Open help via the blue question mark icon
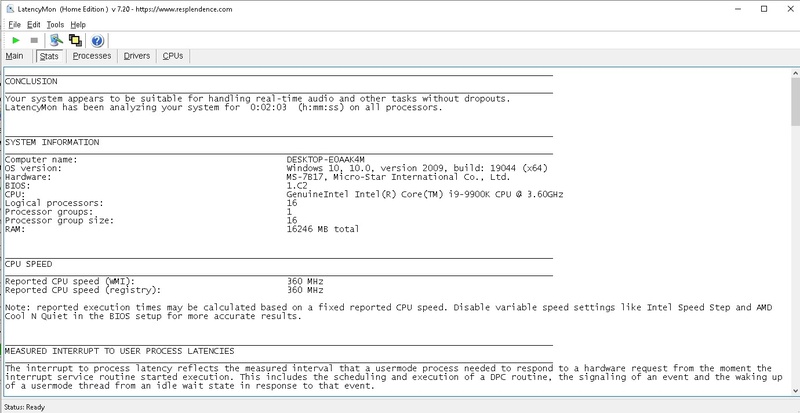The image size is (800, 413). coord(97,40)
